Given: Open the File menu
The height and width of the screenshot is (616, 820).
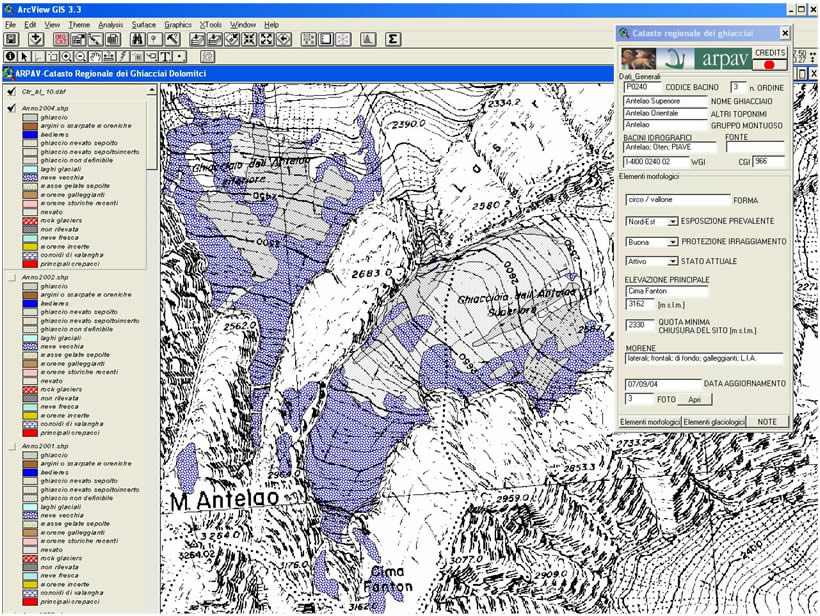Looking at the screenshot, I should 10,25.
